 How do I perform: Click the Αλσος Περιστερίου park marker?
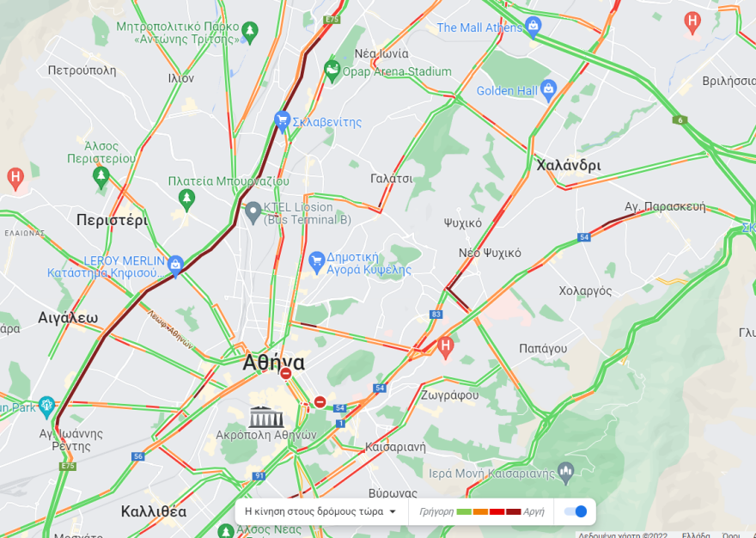click(101, 178)
